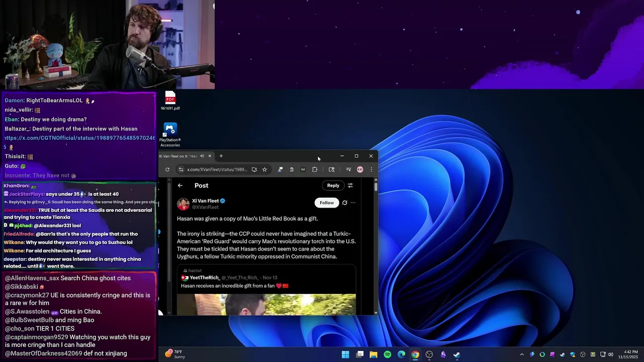Open the media controls icon in the toolbar
644x362 pixels.
[x=348, y=169]
